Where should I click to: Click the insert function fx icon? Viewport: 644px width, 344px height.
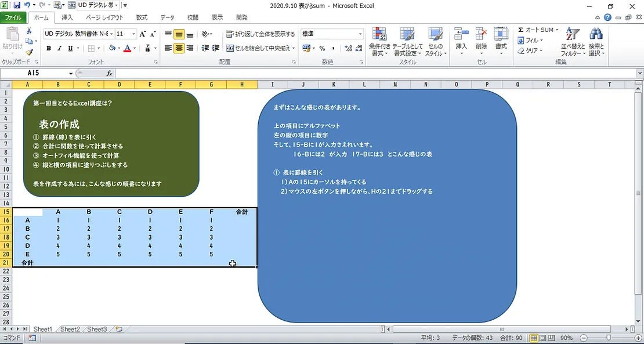pos(109,74)
